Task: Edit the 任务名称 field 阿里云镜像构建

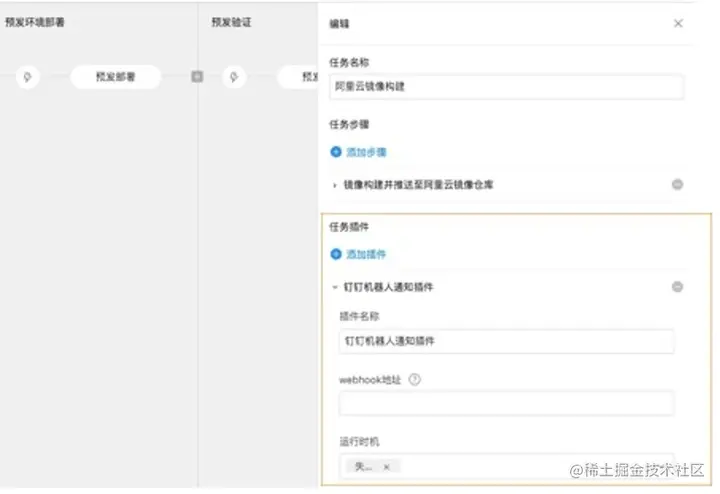Action: (506, 86)
